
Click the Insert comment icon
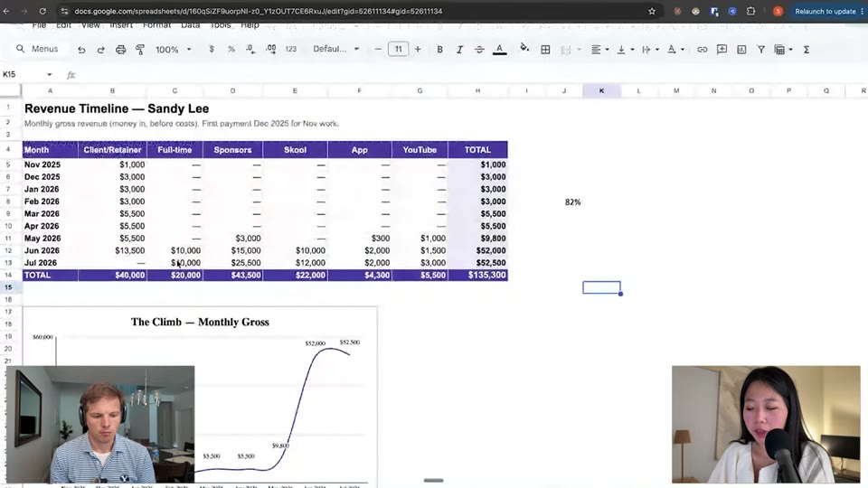click(722, 49)
